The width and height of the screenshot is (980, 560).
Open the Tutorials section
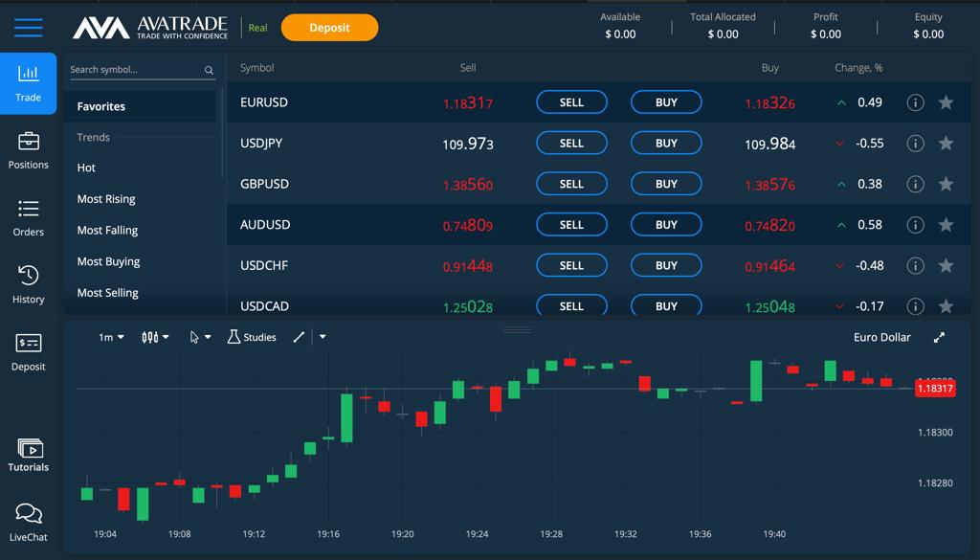(28, 455)
